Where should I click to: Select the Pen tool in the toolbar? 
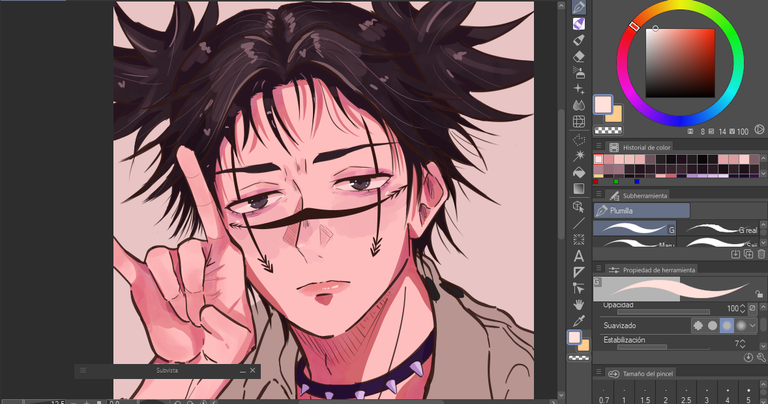[x=578, y=7]
